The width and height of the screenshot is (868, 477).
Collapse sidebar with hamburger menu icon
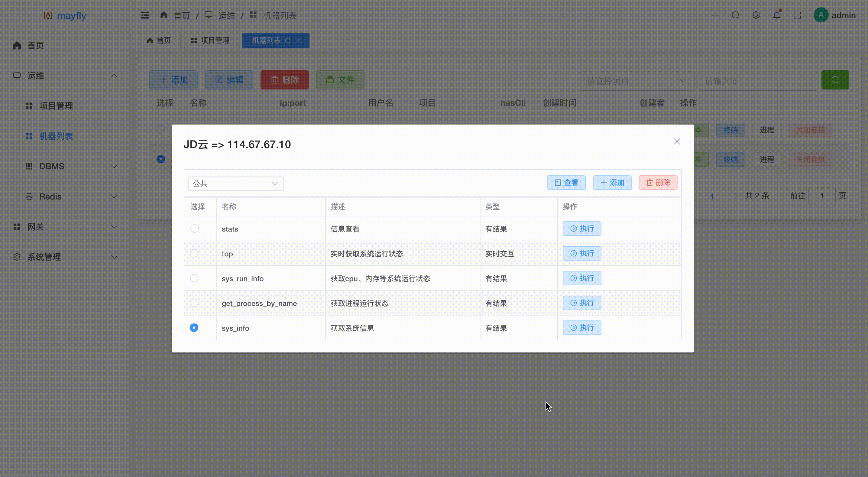(145, 15)
